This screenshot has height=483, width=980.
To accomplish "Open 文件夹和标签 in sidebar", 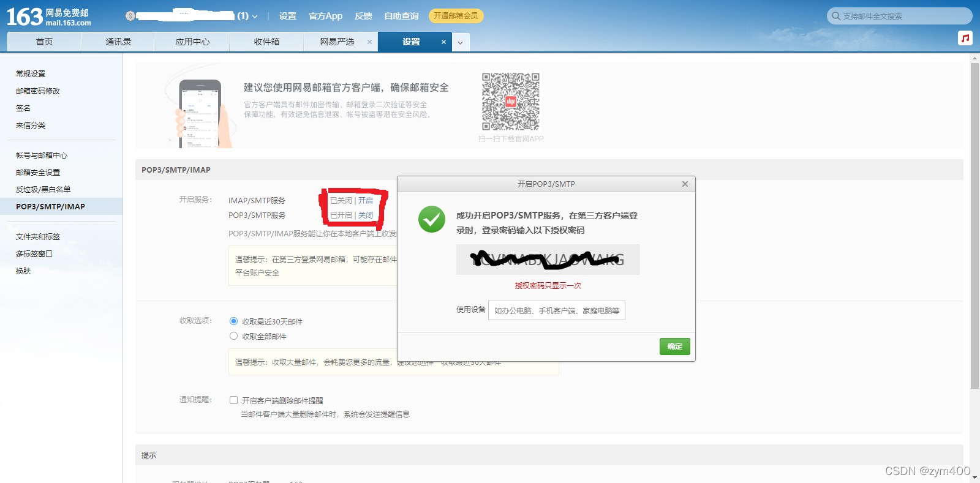I will [x=38, y=236].
